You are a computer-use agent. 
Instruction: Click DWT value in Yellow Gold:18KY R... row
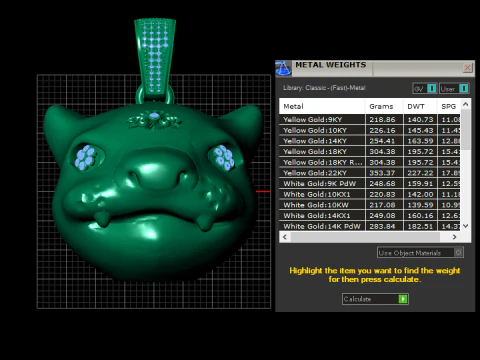(x=420, y=162)
